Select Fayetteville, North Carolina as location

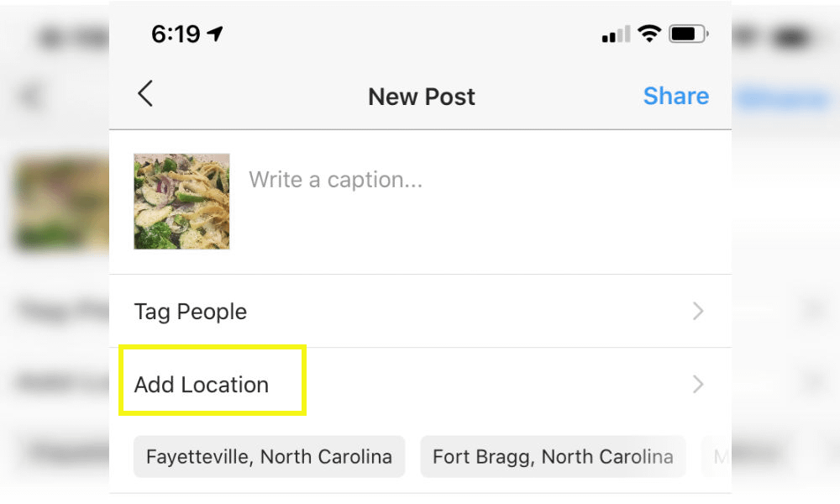(269, 456)
